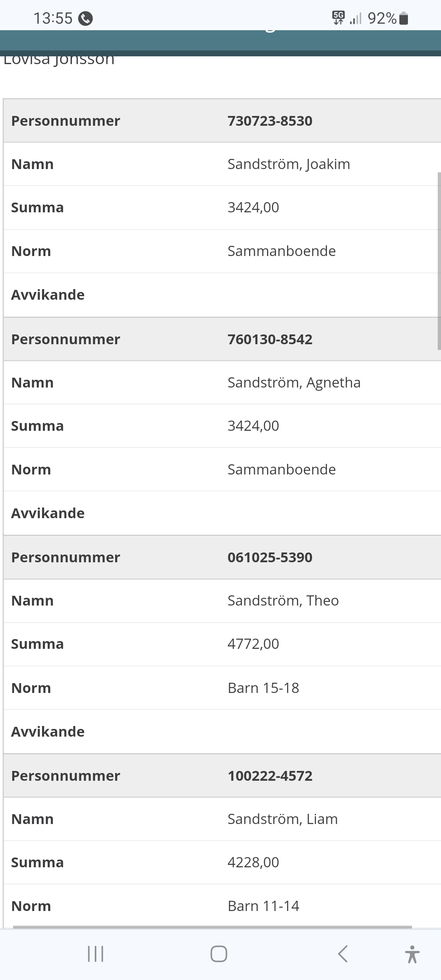Tap the Android home button icon
The width and height of the screenshot is (441, 980).
[219, 954]
